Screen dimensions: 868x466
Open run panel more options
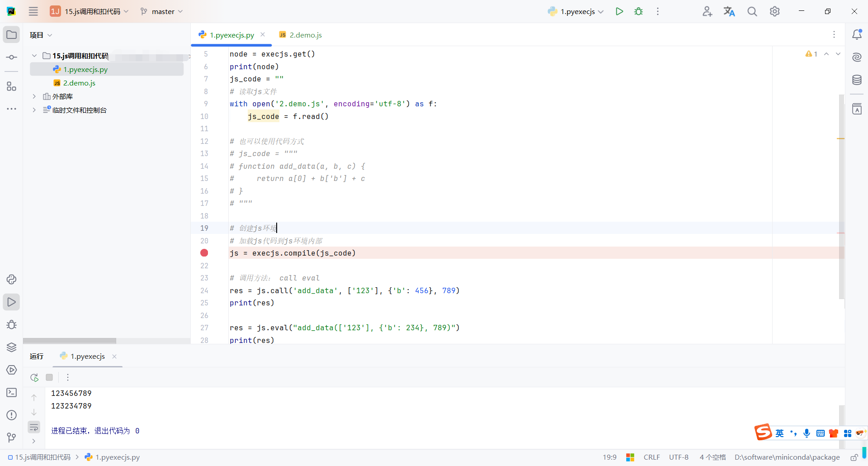[68, 377]
